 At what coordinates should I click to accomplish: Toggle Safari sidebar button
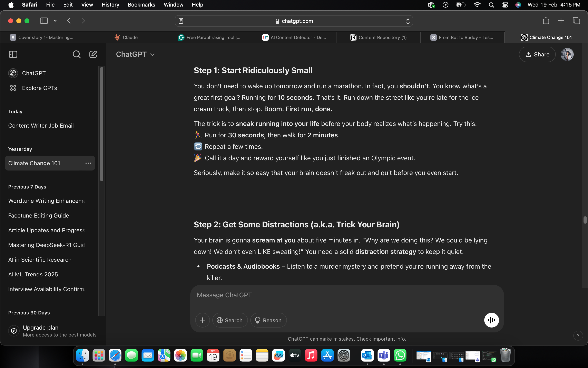[44, 21]
